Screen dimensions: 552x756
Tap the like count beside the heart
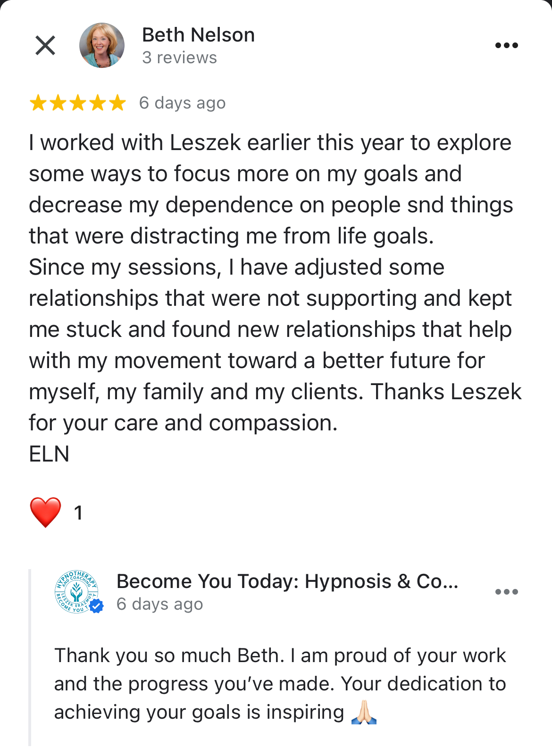pyautogui.click(x=78, y=513)
